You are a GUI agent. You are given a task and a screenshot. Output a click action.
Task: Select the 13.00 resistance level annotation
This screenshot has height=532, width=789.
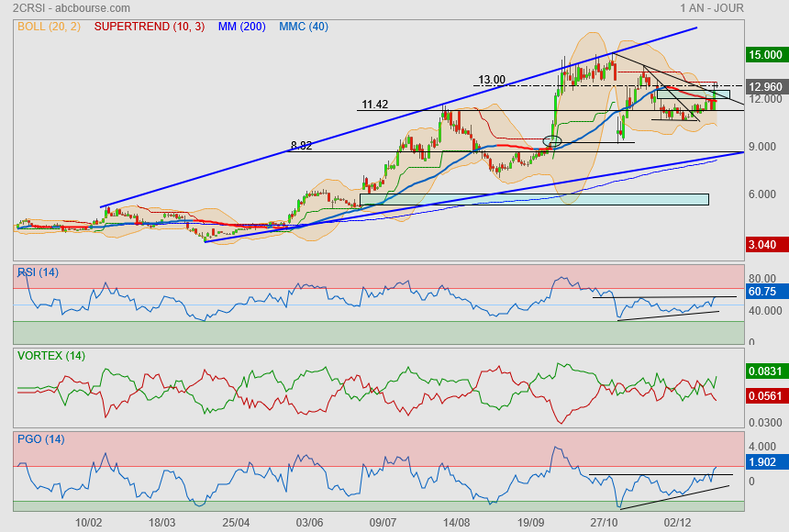point(492,80)
